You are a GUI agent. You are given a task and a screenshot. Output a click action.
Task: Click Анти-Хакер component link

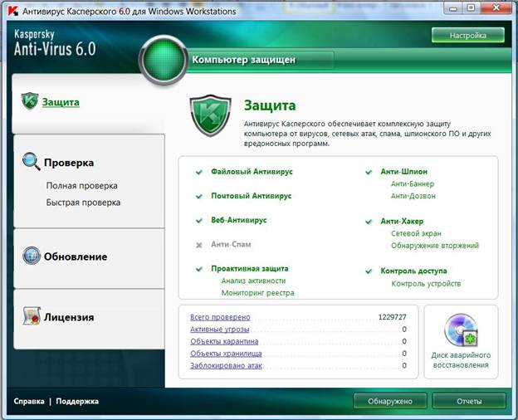click(402, 222)
